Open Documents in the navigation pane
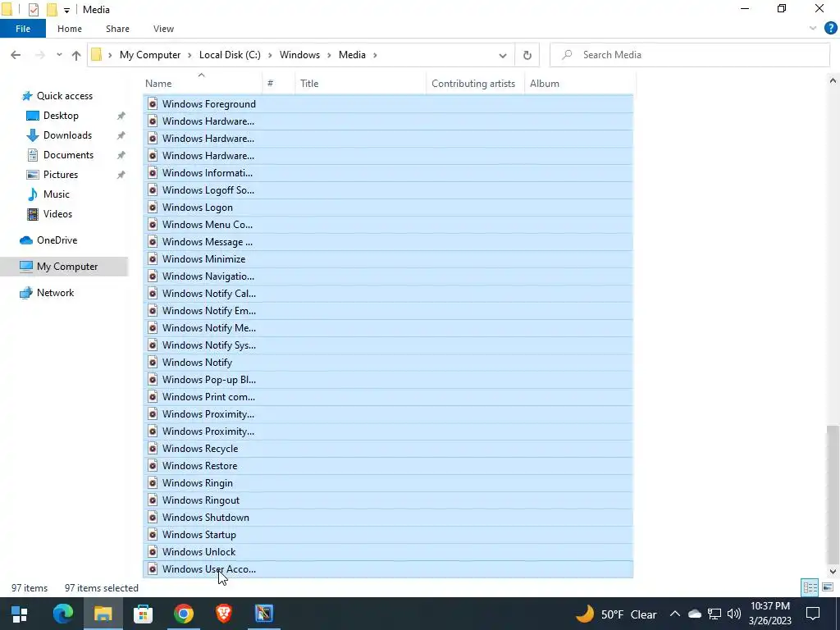The image size is (840, 630). click(x=68, y=155)
